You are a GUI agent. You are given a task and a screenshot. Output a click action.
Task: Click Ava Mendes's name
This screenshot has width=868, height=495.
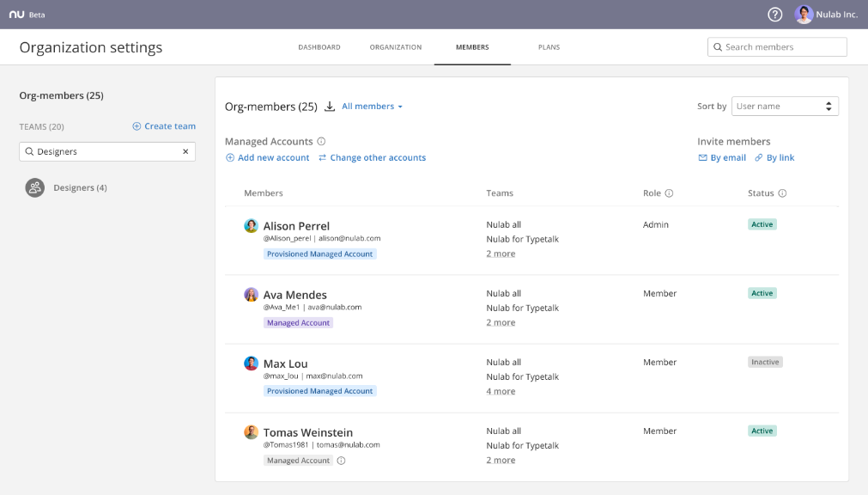[x=295, y=295]
